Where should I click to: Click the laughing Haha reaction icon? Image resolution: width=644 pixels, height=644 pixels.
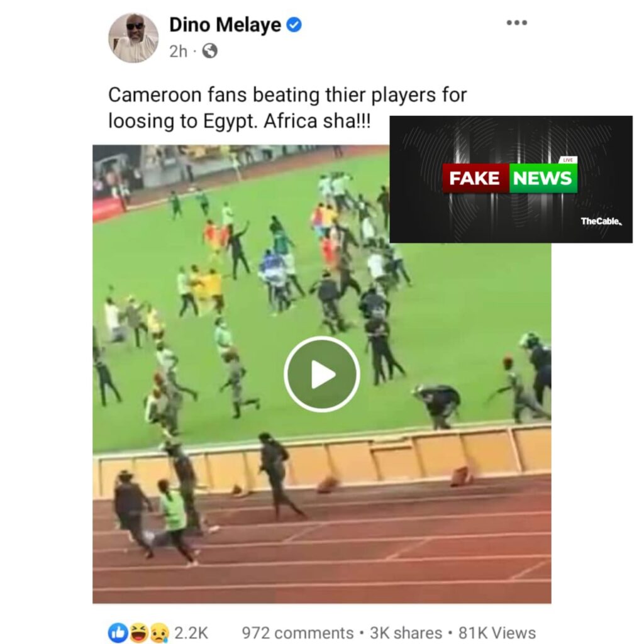pos(139,633)
